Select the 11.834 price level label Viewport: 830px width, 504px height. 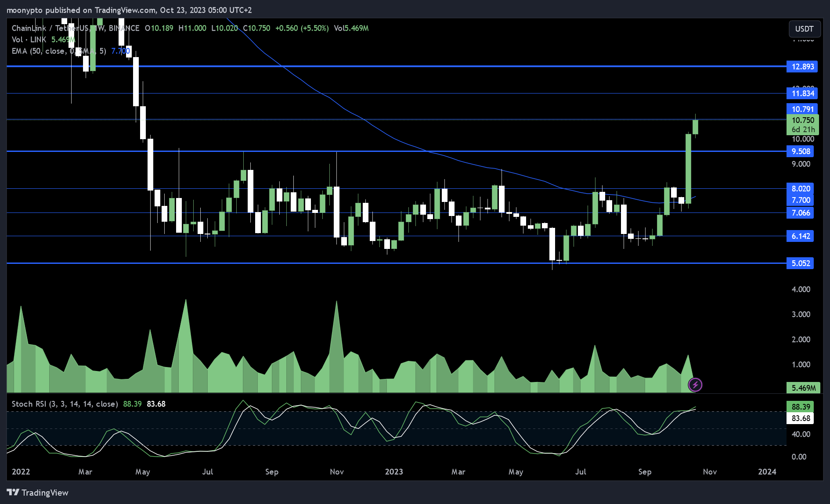802,94
